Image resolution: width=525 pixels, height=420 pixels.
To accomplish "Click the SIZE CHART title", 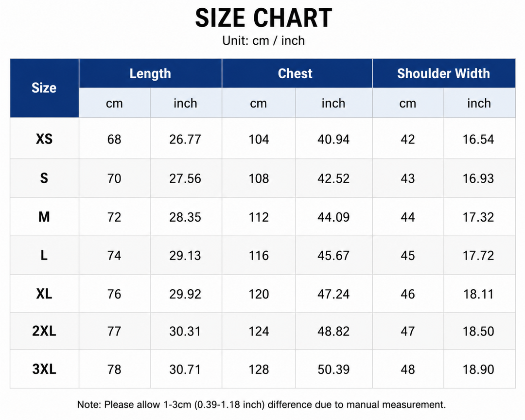I will (x=263, y=18).
